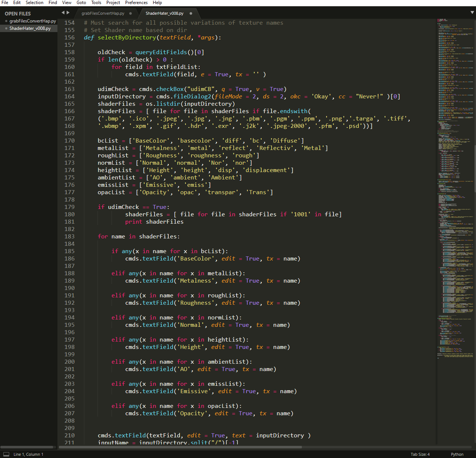The height and width of the screenshot is (458, 476).
Task: Close the ShaderHater_v008.py tab via its dot
Action: point(191,13)
